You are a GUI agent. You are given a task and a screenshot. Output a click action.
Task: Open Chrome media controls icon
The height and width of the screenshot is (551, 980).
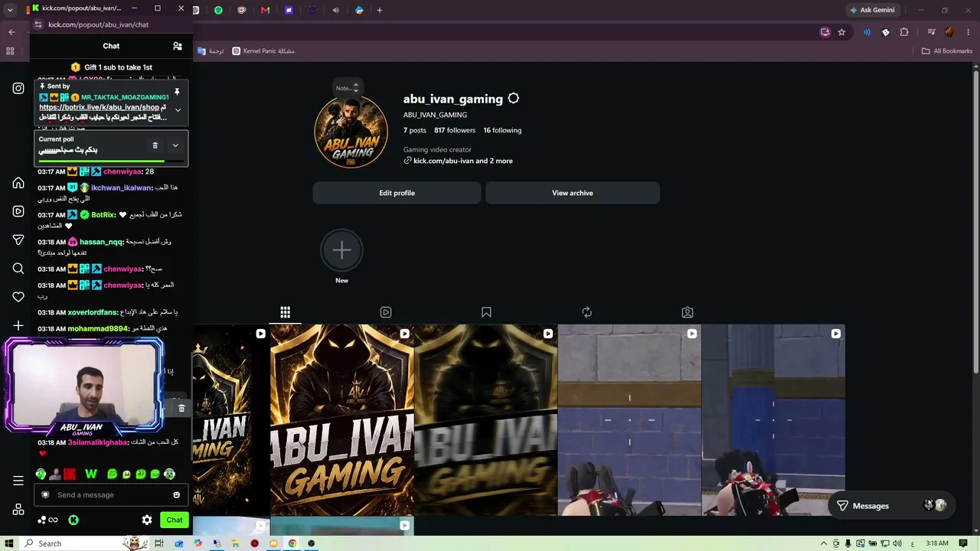[x=931, y=32]
